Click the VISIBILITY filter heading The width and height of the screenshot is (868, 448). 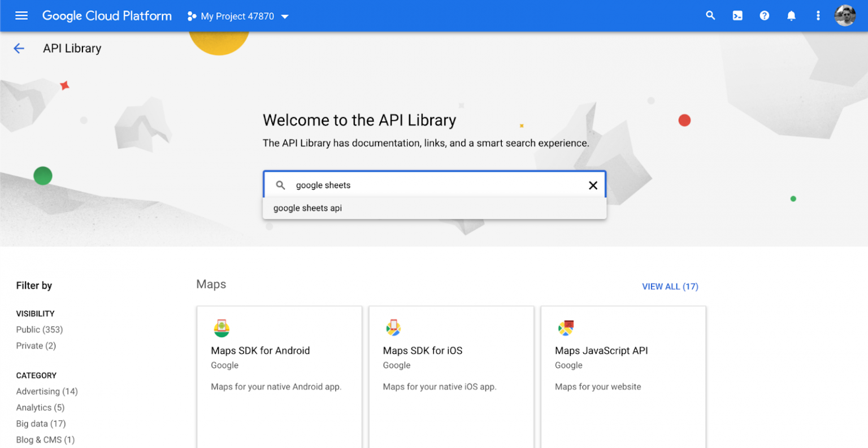tap(36, 314)
